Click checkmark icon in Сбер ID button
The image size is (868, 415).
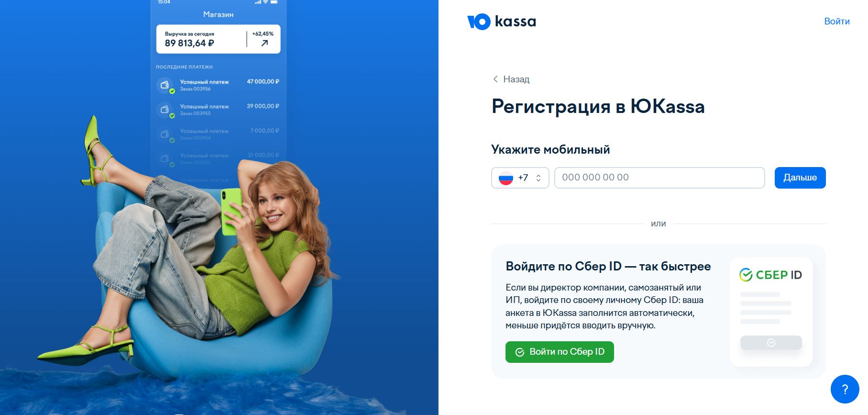click(520, 352)
